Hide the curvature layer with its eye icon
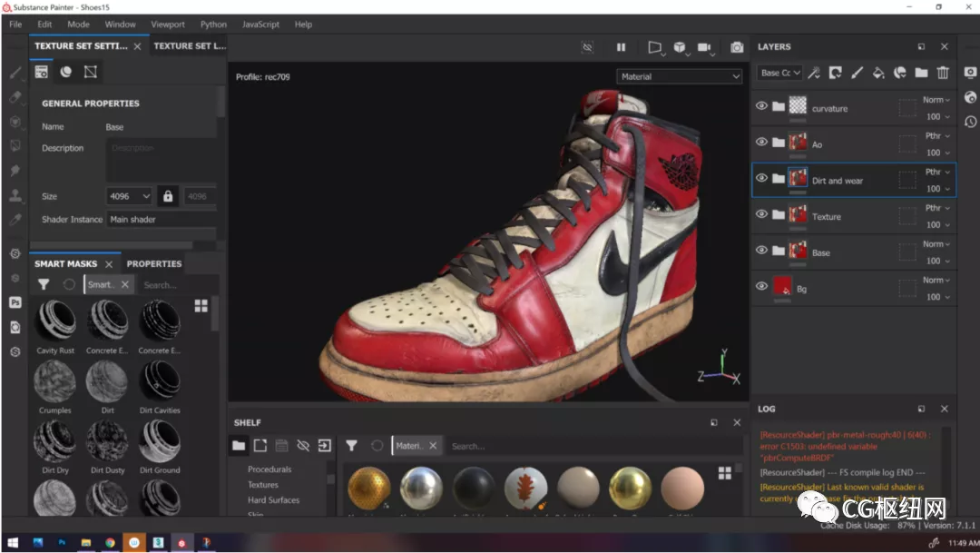Viewport: 980px width, 553px height. pos(761,106)
